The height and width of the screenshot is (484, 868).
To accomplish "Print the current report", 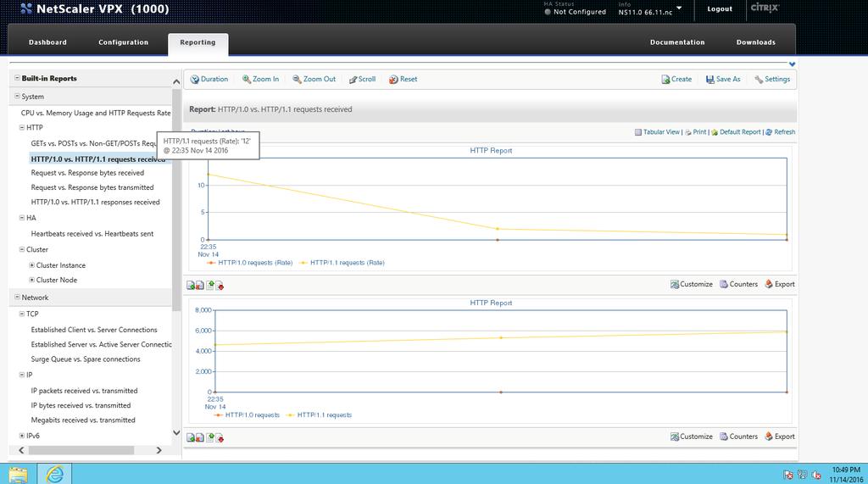I will tap(696, 131).
